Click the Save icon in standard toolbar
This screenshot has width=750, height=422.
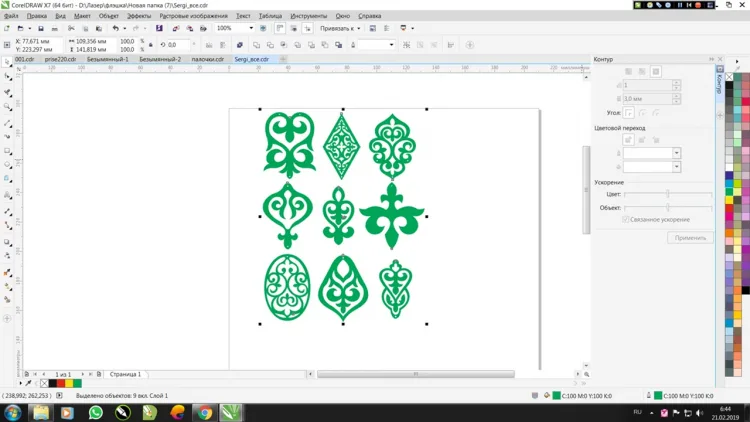tap(41, 29)
